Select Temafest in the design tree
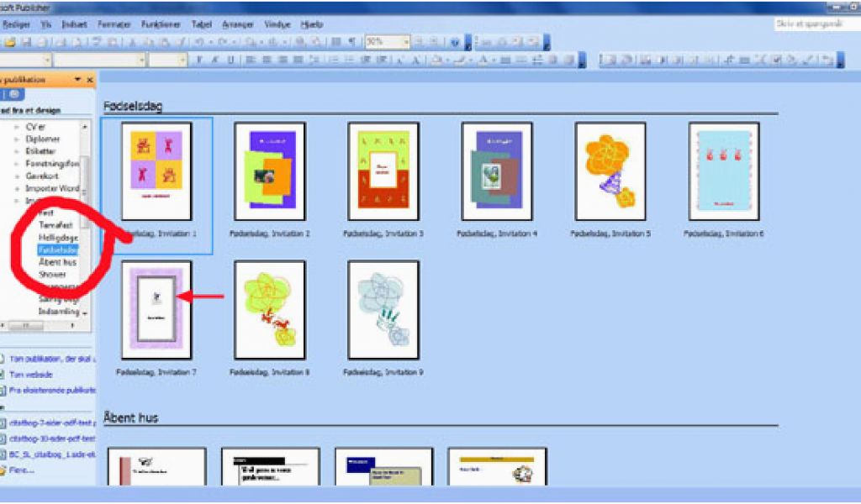The width and height of the screenshot is (861, 504). pyautogui.click(x=55, y=225)
